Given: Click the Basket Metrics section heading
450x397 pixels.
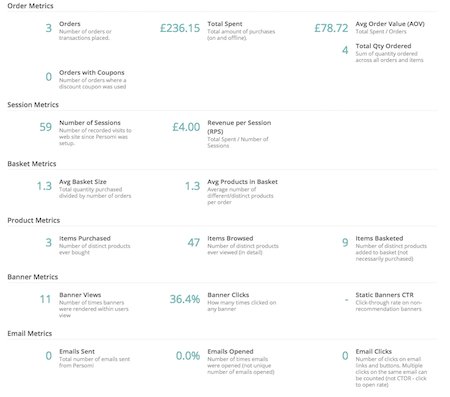Looking at the screenshot, I should 32,164.
